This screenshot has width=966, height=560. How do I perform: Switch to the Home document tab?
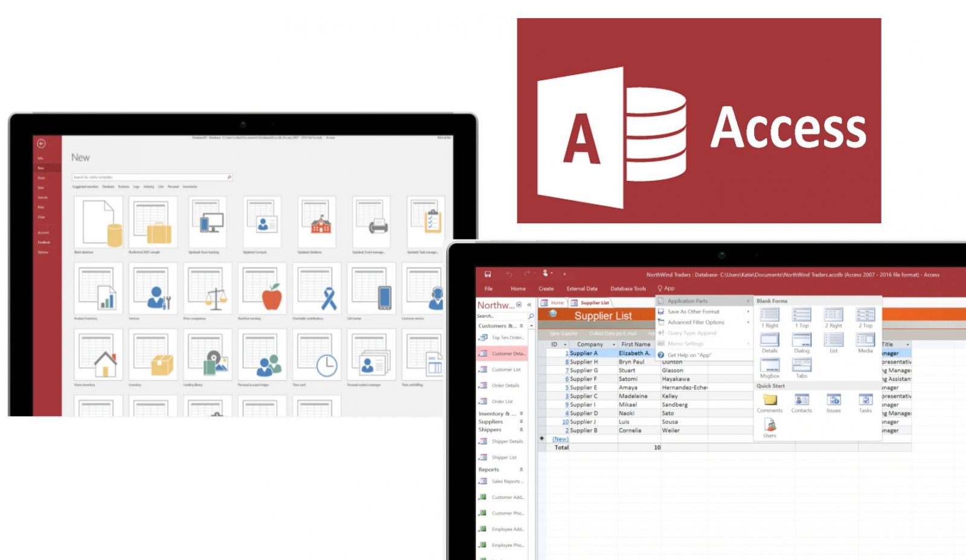click(x=552, y=303)
